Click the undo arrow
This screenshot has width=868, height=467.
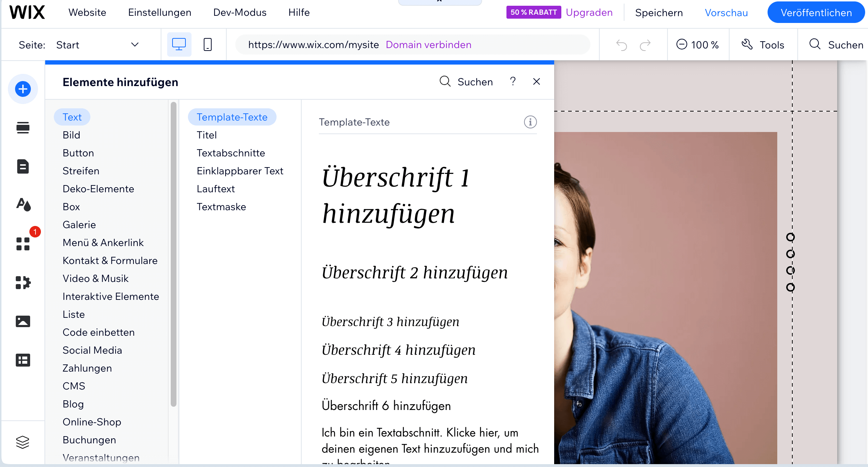click(622, 45)
